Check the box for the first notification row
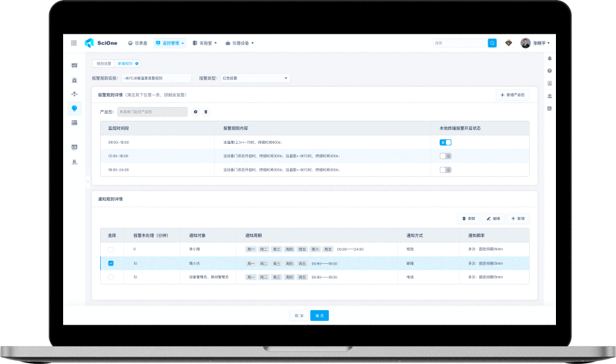Image resolution: width=616 pixels, height=364 pixels. click(111, 249)
